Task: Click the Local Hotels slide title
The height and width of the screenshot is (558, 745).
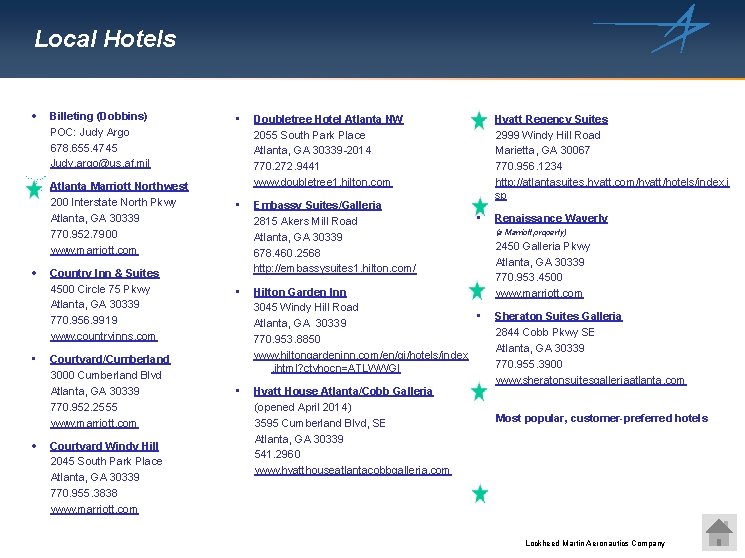Action: point(105,39)
